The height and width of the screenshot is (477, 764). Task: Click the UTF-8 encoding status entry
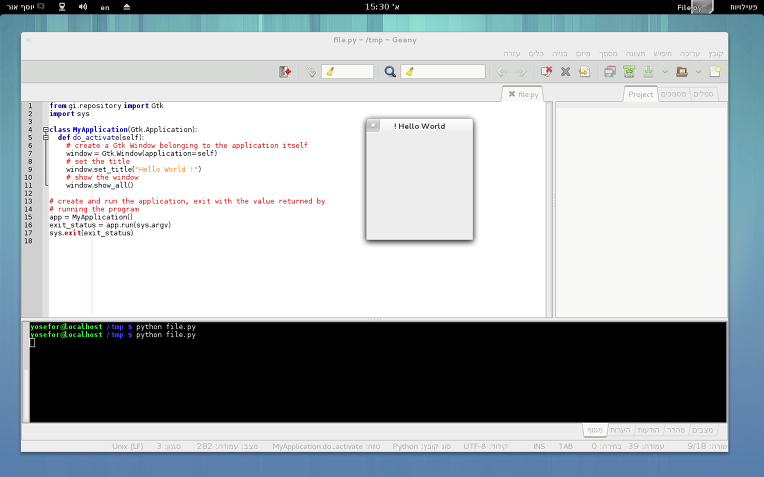[486, 446]
